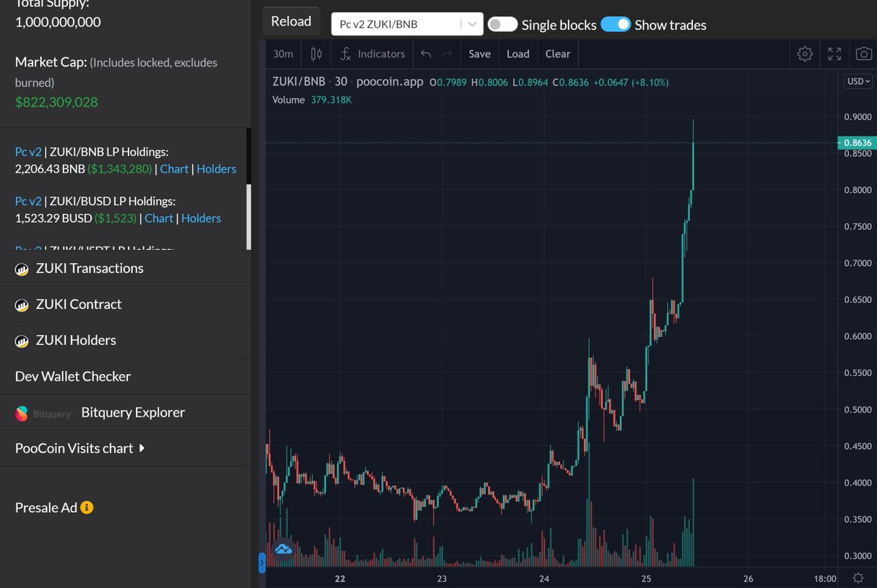
Task: Click the LP holdings panel scrollbar
Action: pos(248,216)
